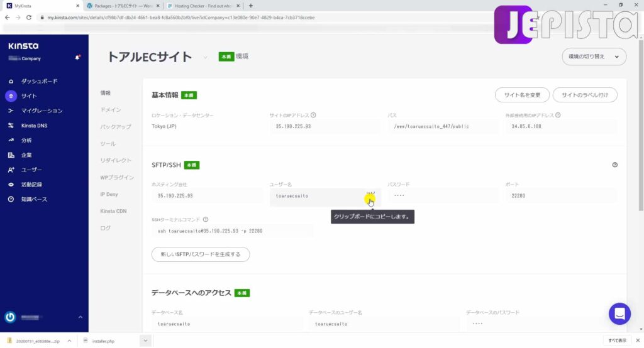The width and height of the screenshot is (644, 348).
Task: Select the ドメイン tab
Action: click(x=111, y=110)
